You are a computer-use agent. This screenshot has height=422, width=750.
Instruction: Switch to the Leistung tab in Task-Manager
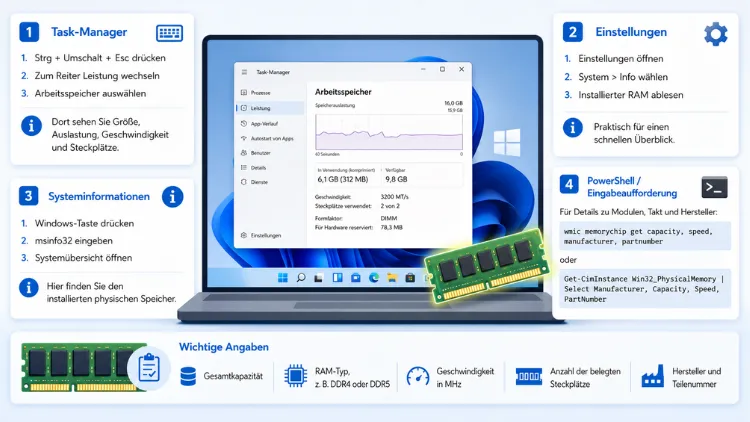(x=270, y=108)
